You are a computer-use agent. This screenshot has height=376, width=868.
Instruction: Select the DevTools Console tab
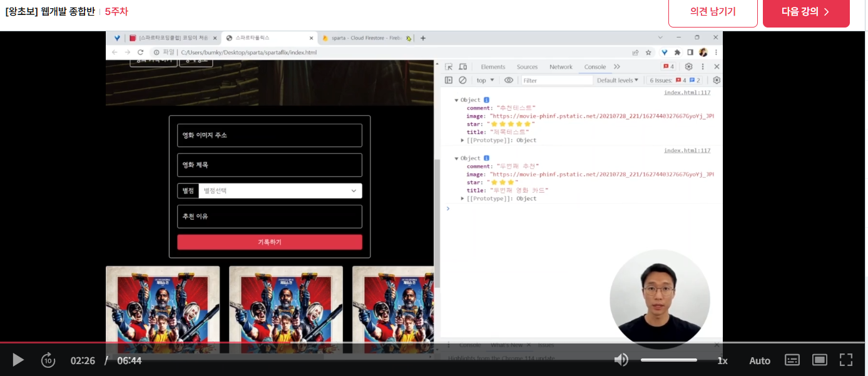click(595, 67)
